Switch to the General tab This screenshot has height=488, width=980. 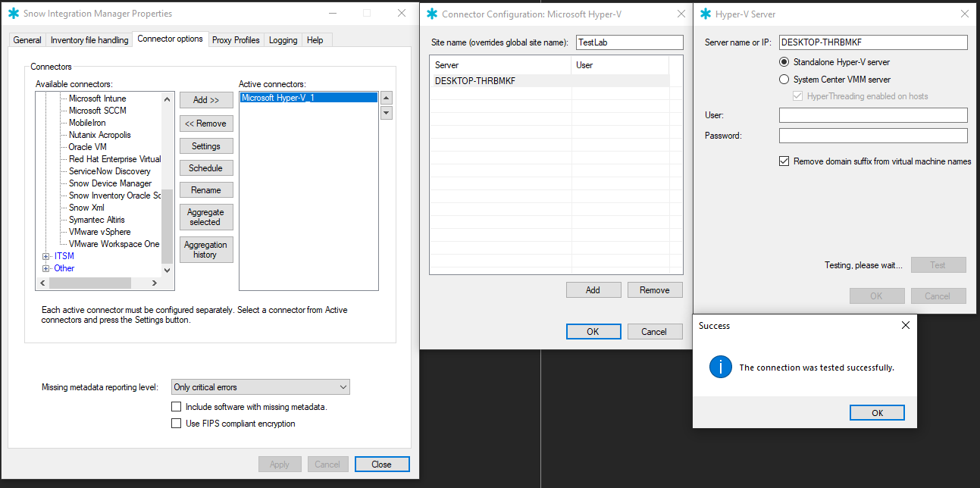pos(27,40)
